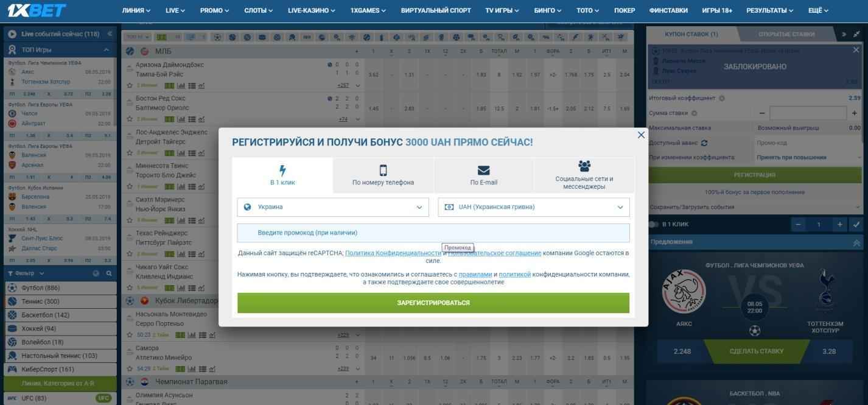Expand 'Сохранить/Загрузить события' dropdown
The width and height of the screenshot is (868, 405).
755,207
